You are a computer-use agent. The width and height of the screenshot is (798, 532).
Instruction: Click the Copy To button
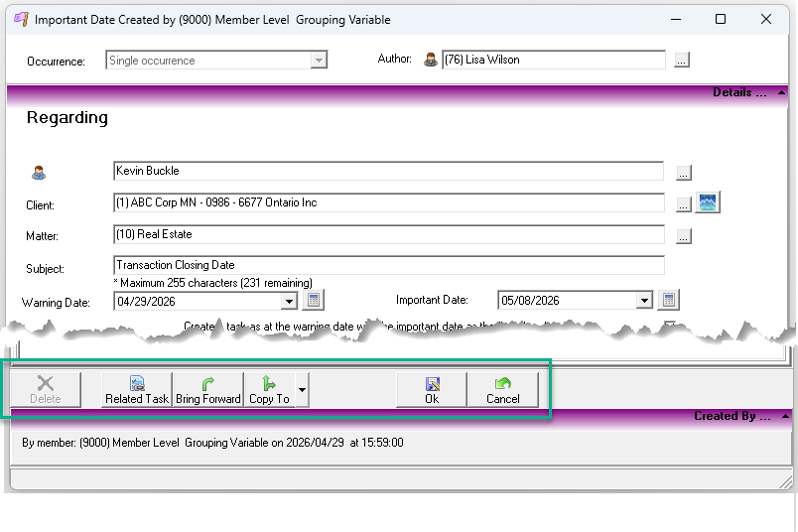point(269,390)
